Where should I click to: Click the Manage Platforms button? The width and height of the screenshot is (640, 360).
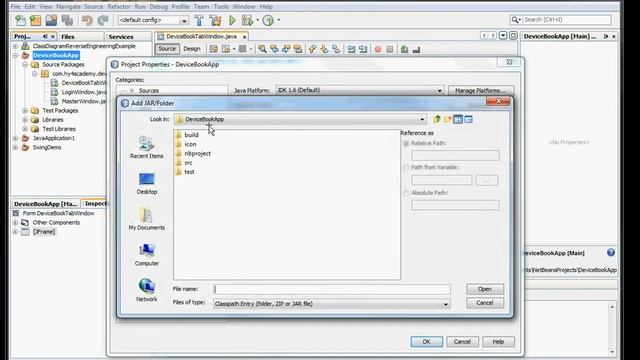pos(481,91)
